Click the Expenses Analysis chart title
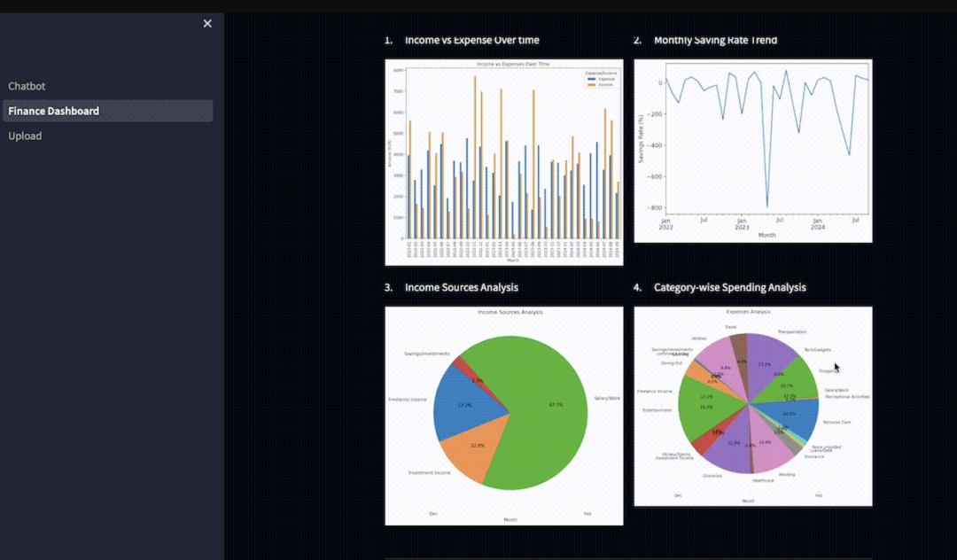This screenshot has height=560, width=957. coord(748,312)
